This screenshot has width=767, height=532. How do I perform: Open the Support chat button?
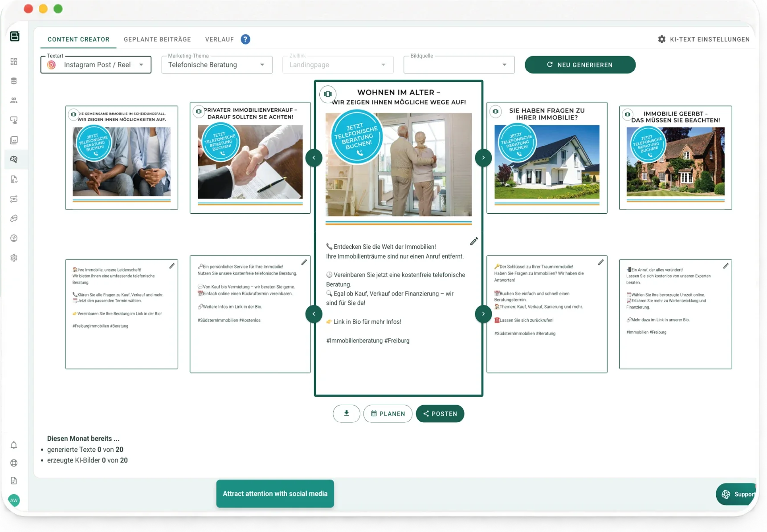[737, 494]
